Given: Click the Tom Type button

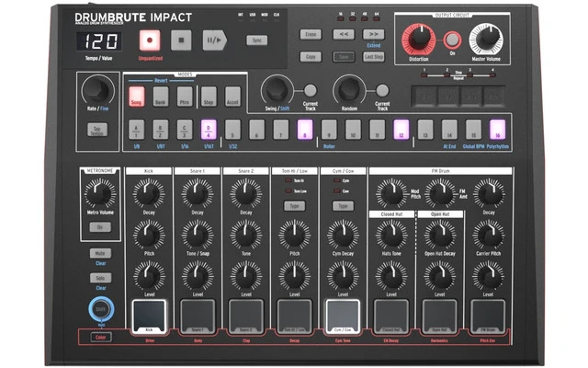Looking at the screenshot, I should tap(294, 206).
